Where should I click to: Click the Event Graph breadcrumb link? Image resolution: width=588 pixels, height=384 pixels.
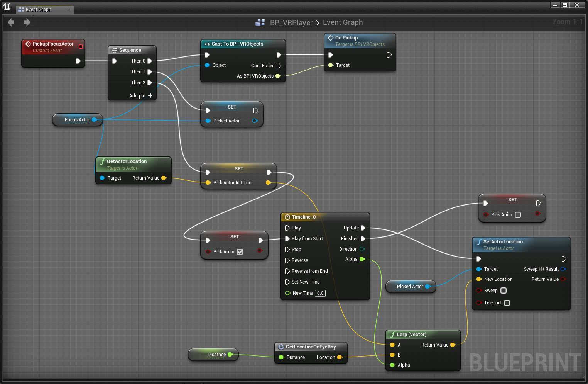[343, 22]
